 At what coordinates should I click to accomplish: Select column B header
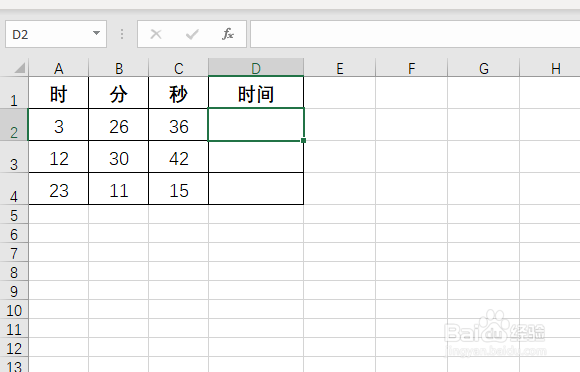pyautogui.click(x=118, y=68)
